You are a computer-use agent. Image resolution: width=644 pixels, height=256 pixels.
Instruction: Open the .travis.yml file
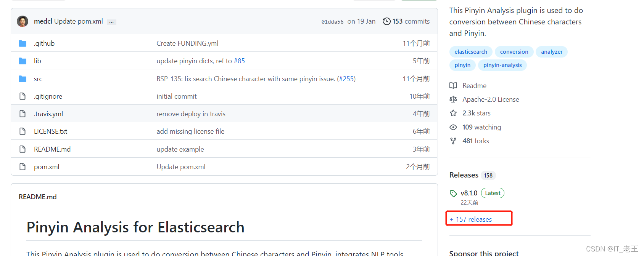[x=48, y=114]
